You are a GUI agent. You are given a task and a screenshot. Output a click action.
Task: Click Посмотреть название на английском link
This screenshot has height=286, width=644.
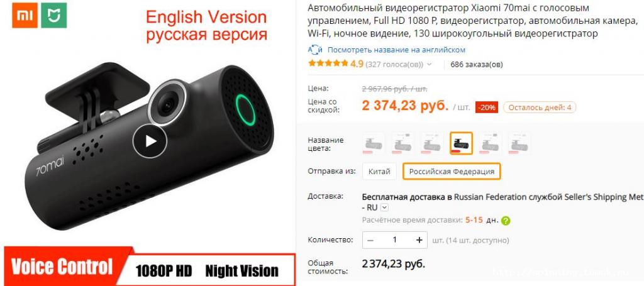396,50
